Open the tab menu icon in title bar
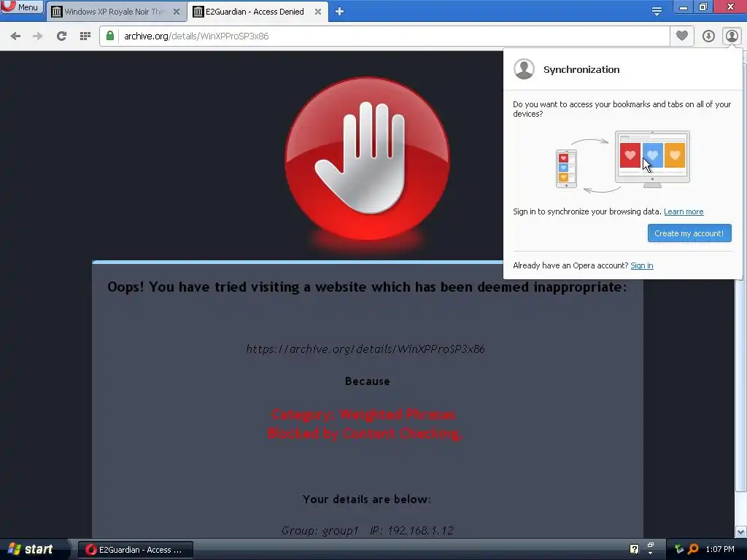This screenshot has height=560, width=747. click(x=657, y=11)
